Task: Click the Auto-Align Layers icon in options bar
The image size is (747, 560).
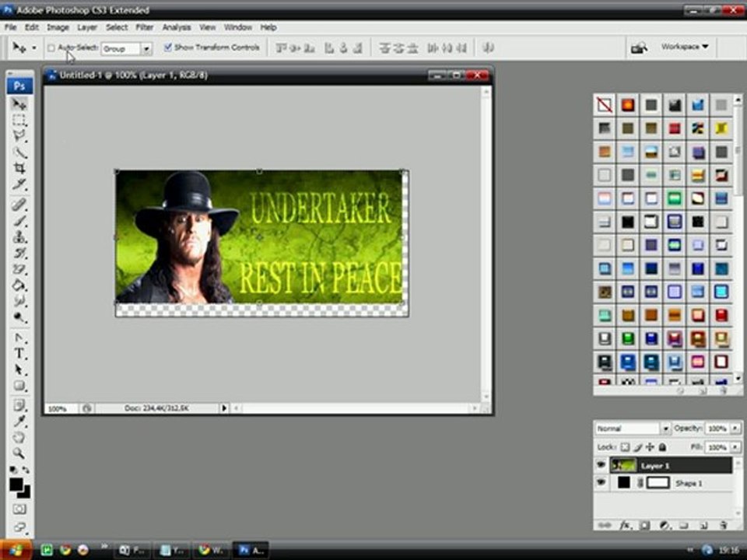Action: point(488,47)
